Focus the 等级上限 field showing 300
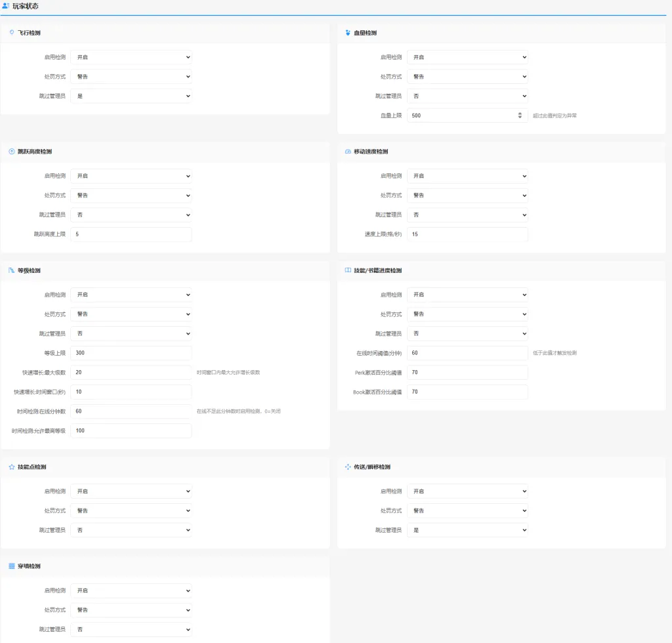The height and width of the screenshot is (643, 672). click(131, 353)
